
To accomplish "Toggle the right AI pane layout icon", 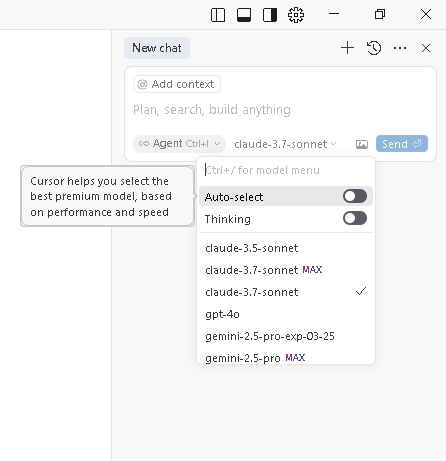I will click(270, 15).
